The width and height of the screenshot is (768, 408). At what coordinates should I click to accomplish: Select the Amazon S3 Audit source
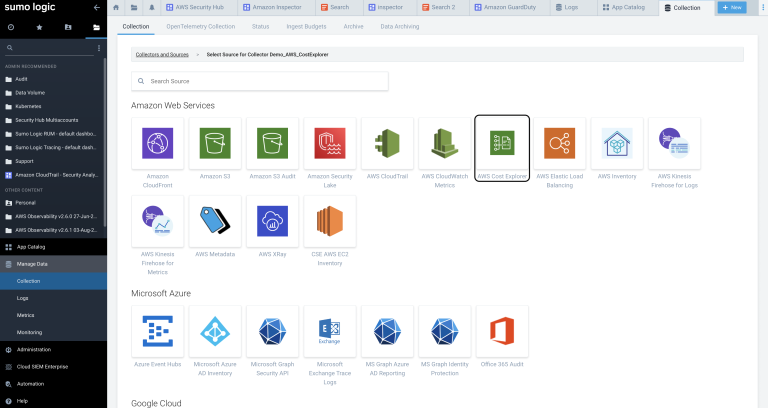click(x=272, y=143)
